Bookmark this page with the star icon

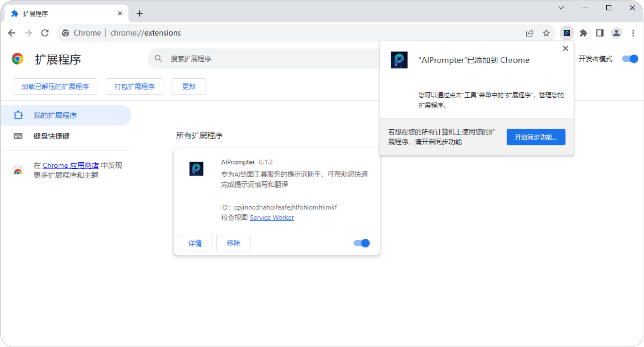coord(546,33)
